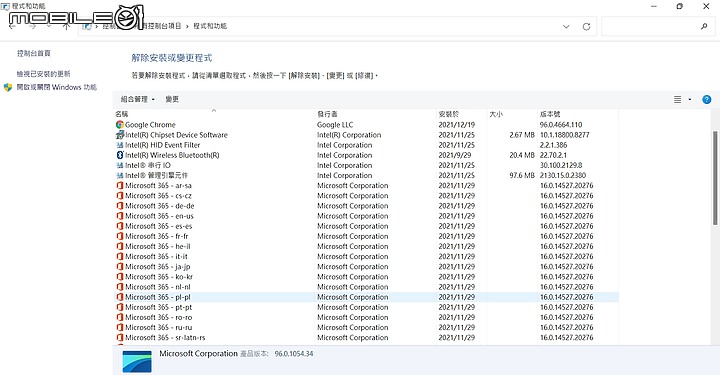Click the Office icon for Microsoft 365 - he-il
720x375 pixels.
pos(120,246)
